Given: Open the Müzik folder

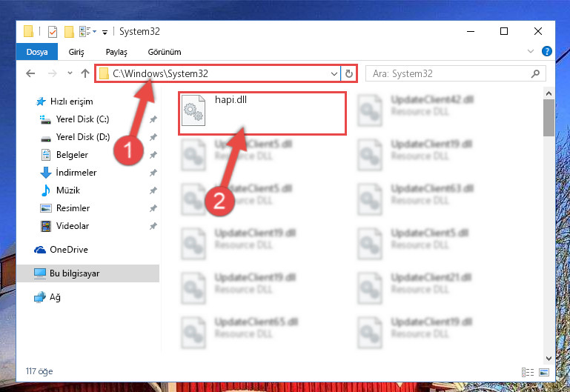Looking at the screenshot, I should [68, 190].
